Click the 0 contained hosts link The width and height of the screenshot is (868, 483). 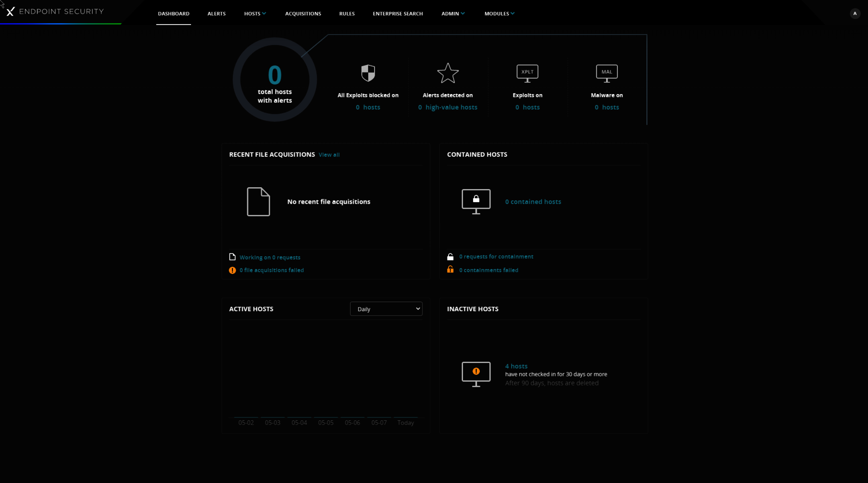click(533, 202)
